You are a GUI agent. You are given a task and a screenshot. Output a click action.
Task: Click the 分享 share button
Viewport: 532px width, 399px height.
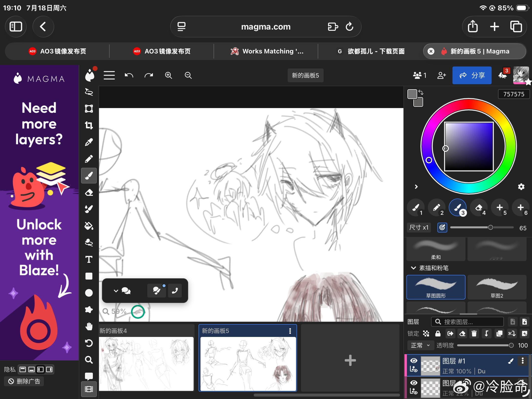point(472,75)
